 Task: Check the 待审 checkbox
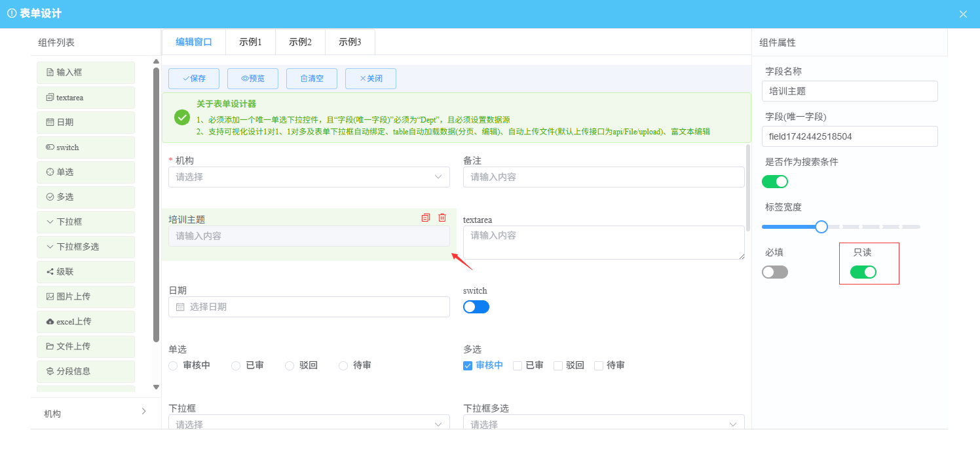pyautogui.click(x=599, y=366)
